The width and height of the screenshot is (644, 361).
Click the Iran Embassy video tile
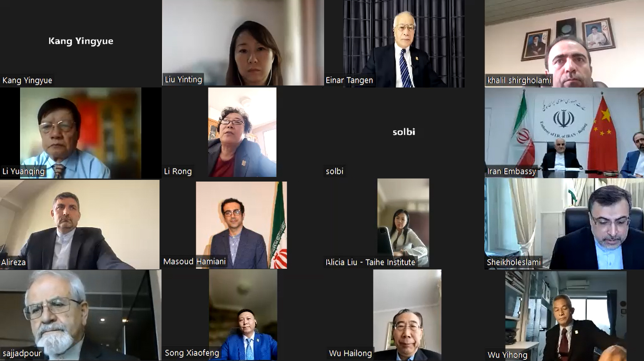tap(564, 133)
